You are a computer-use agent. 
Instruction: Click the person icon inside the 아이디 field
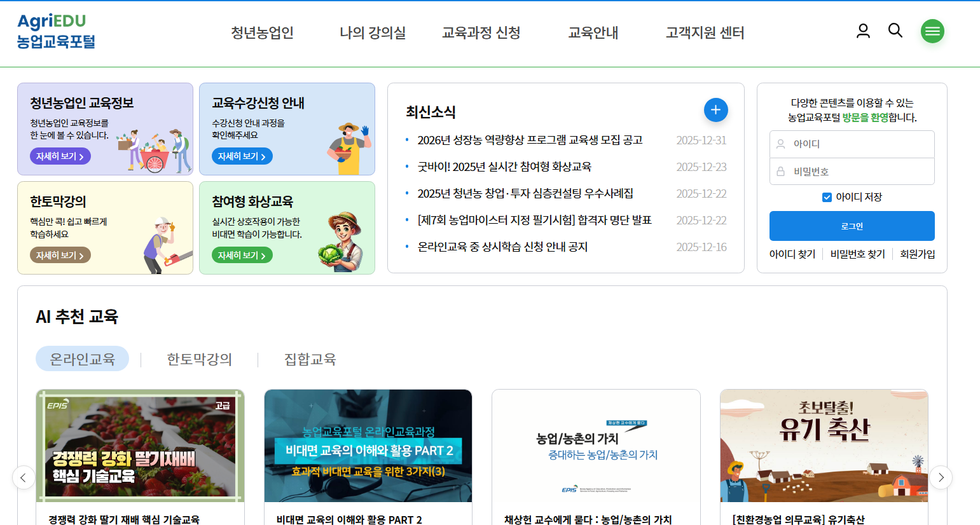(x=781, y=144)
